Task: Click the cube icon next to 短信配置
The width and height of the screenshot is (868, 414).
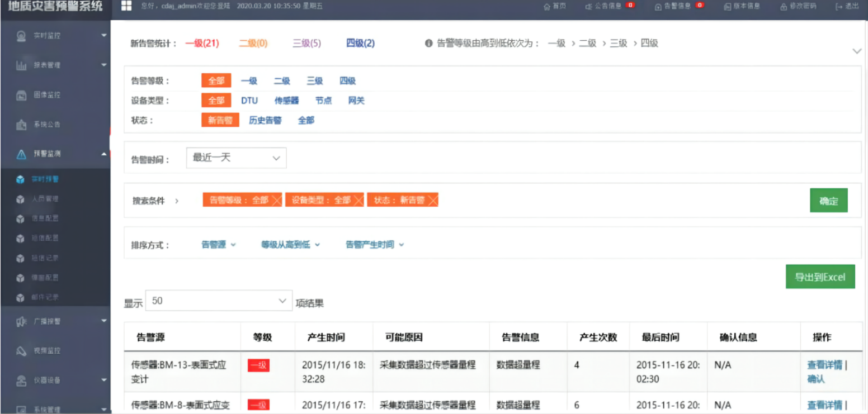Action: tap(20, 239)
